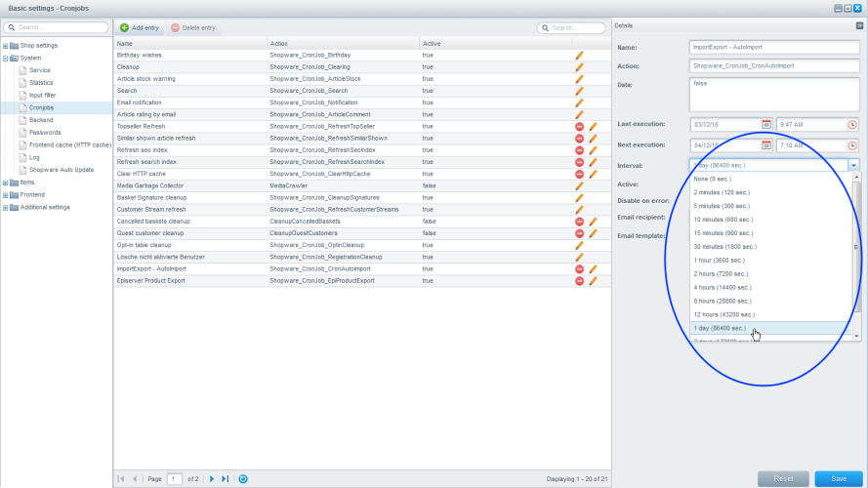Viewport: 868px width, 488px height.
Task: Open Shopware Auto Update node
Action: 62,170
